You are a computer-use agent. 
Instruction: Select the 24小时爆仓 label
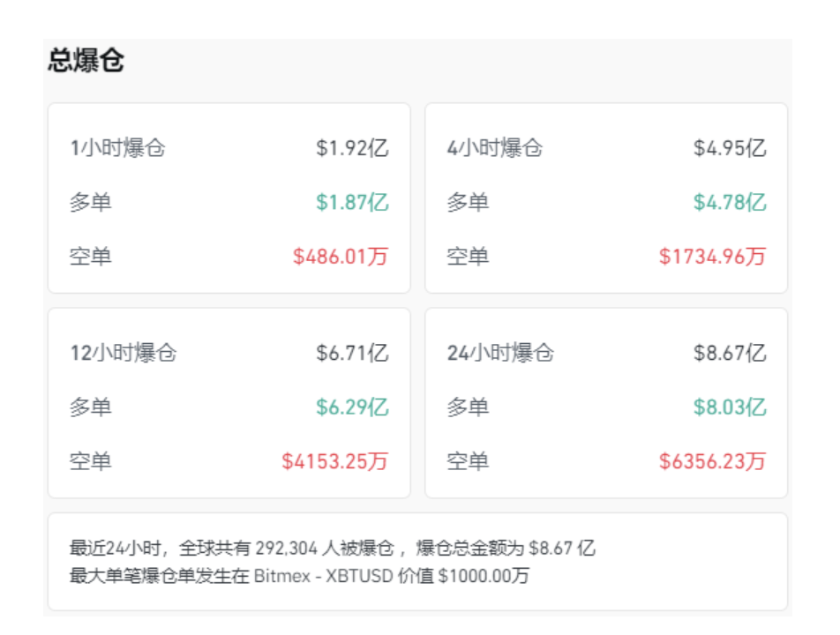[500, 353]
